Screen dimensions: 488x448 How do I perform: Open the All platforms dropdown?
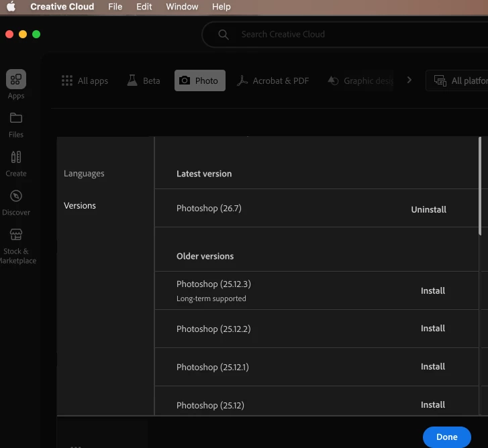457,80
